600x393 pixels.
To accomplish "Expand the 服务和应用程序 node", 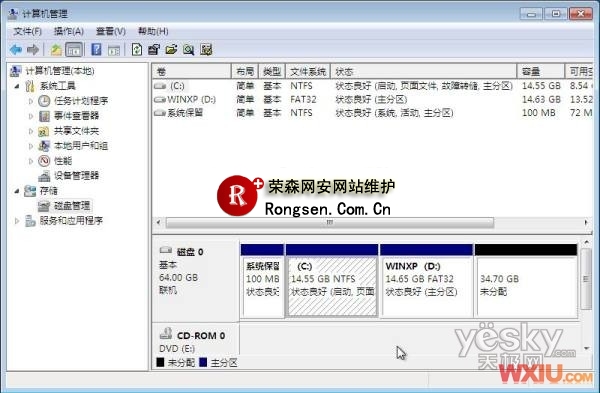I will coord(17,221).
